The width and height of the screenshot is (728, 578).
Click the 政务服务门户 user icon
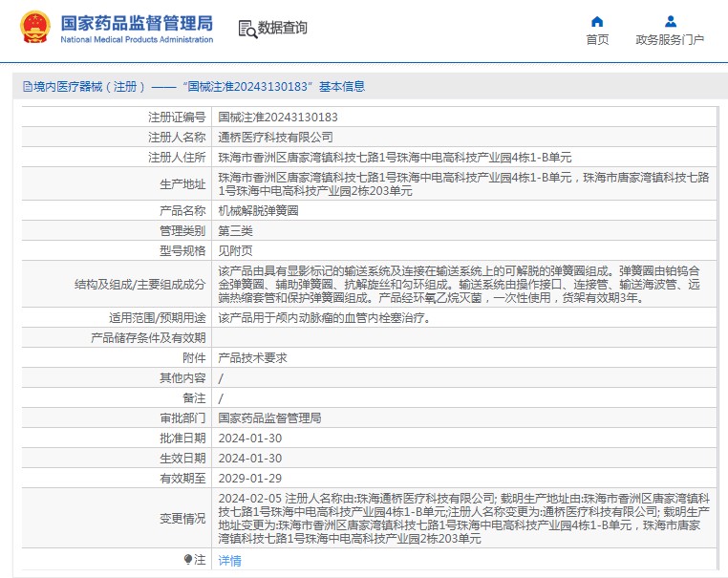click(671, 21)
